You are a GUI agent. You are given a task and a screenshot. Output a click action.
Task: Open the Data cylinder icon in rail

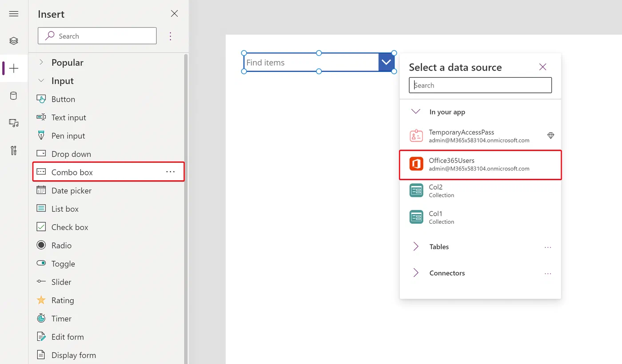(x=14, y=95)
